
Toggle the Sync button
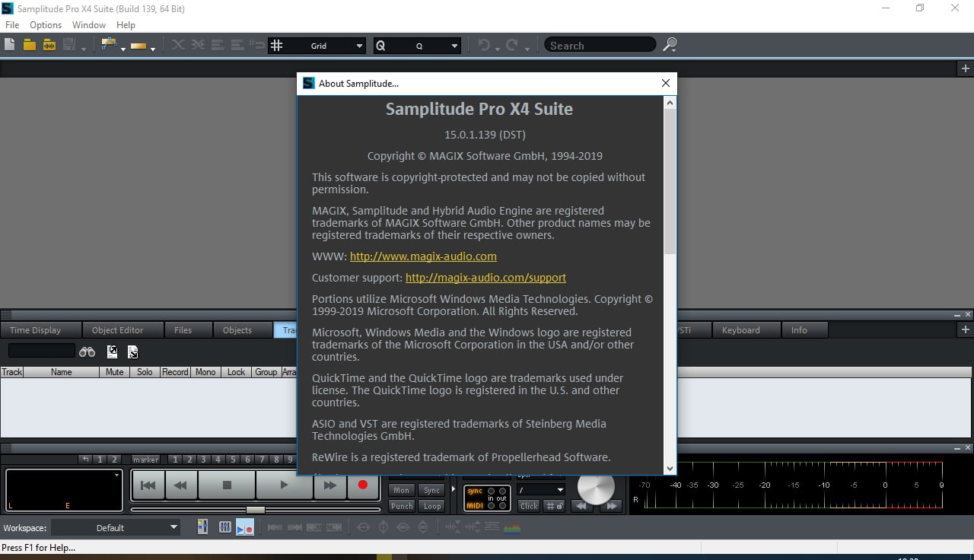(432, 490)
